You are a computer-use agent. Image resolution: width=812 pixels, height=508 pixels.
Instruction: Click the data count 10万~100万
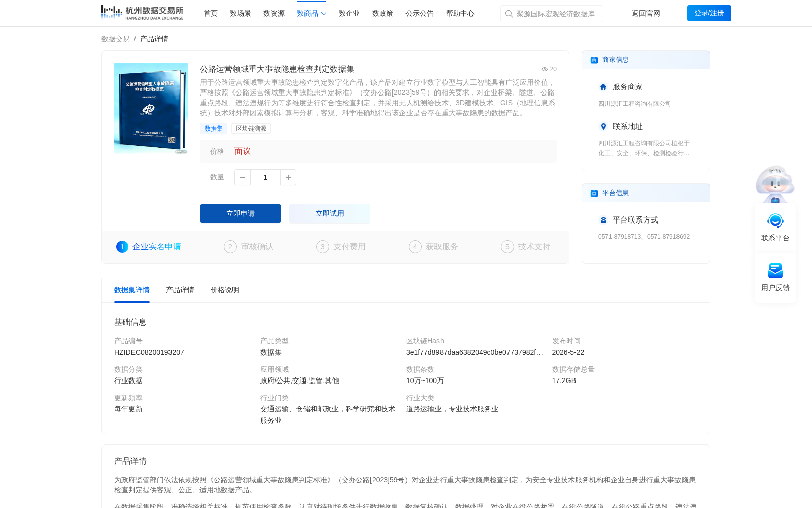point(425,380)
